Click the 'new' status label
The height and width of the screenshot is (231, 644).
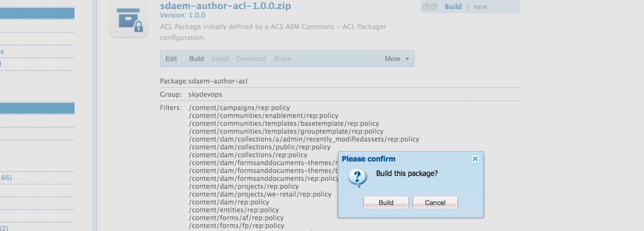(480, 7)
